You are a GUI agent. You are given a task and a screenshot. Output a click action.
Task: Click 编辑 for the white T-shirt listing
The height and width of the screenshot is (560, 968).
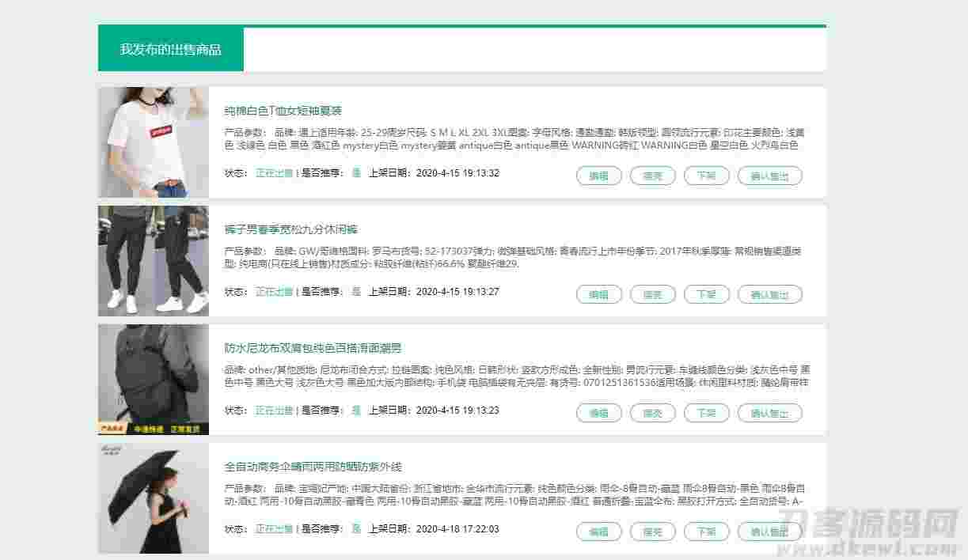point(599,176)
